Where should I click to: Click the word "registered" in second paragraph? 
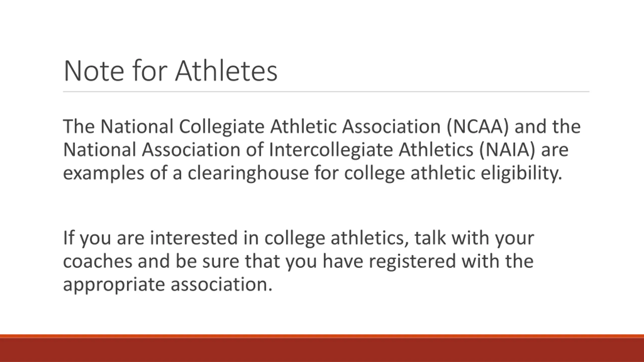click(412, 261)
